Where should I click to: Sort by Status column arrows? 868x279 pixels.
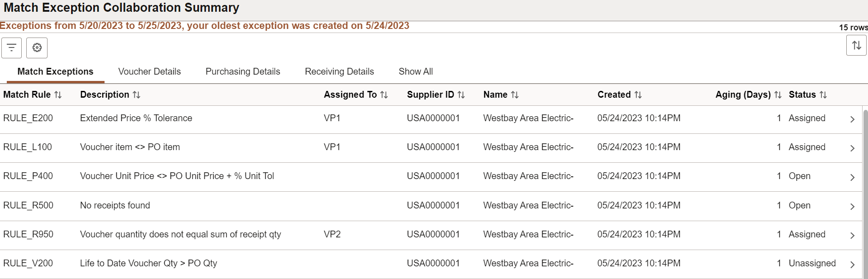[823, 95]
